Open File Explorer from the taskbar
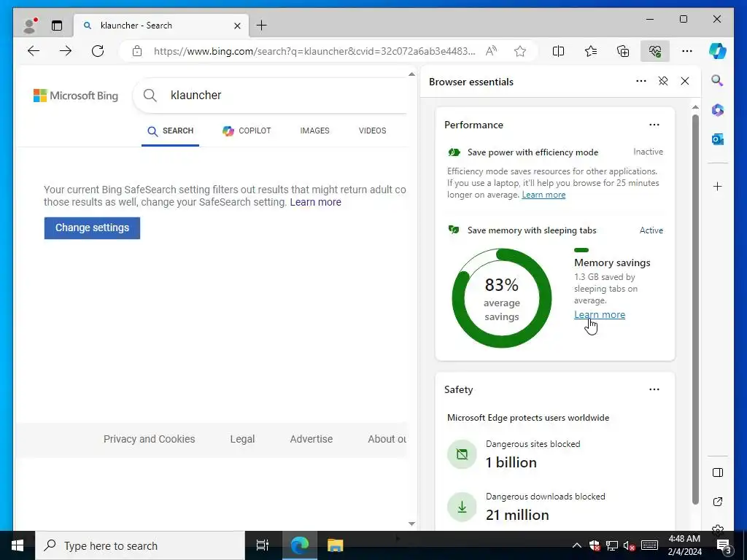Viewport: 747px width, 560px height. click(x=336, y=545)
